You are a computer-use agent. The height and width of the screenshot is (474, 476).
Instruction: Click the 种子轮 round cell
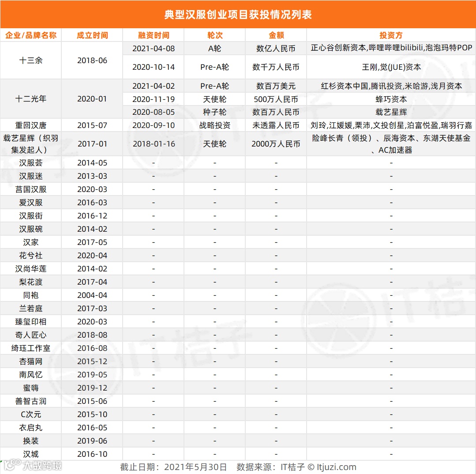(215, 112)
